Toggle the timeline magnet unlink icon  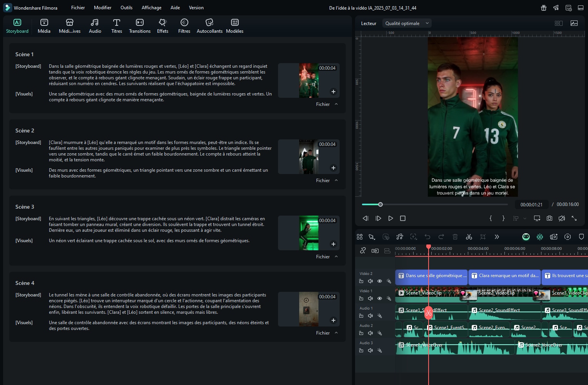pos(363,251)
